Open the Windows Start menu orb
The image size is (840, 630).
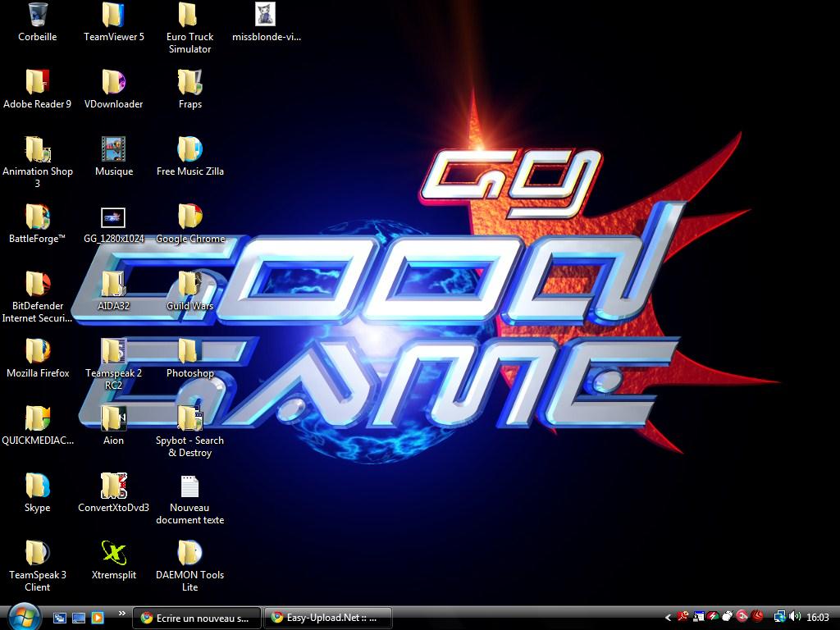23,616
